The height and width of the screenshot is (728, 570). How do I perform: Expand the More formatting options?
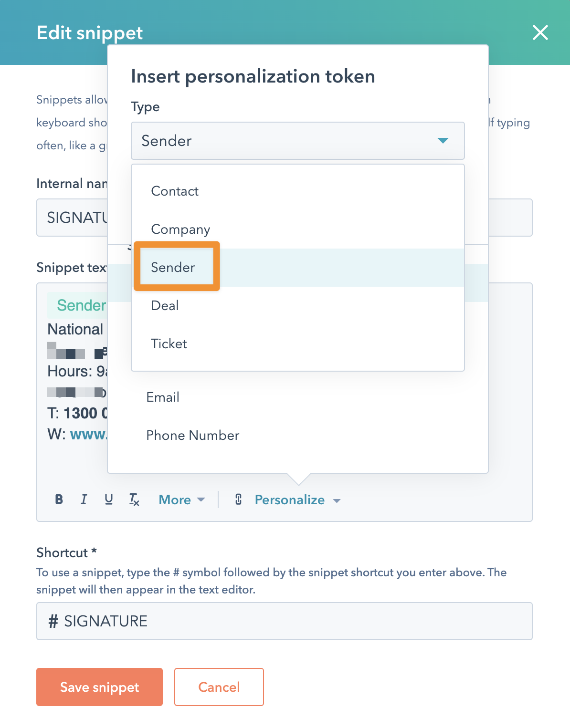point(181,499)
